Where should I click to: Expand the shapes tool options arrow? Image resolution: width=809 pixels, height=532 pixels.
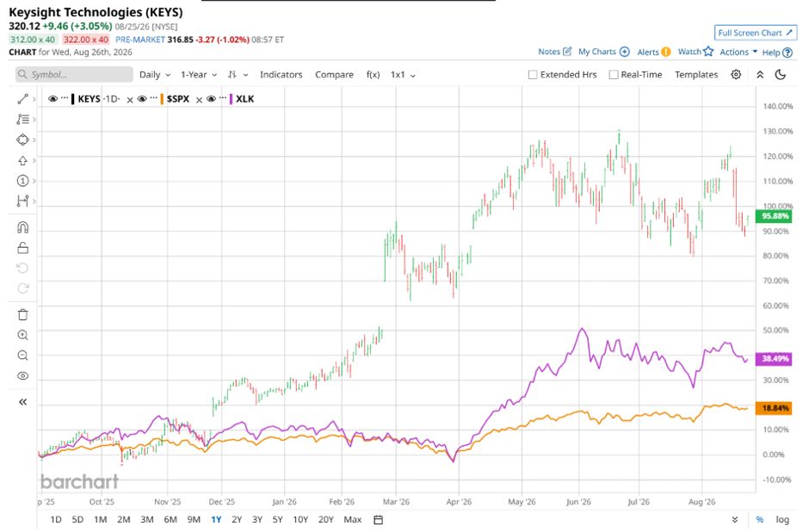click(34, 139)
